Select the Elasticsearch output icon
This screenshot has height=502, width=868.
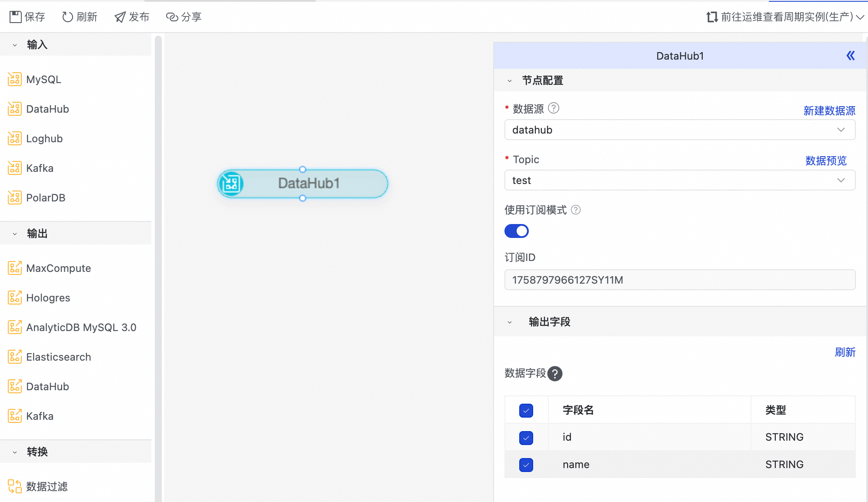(14, 357)
